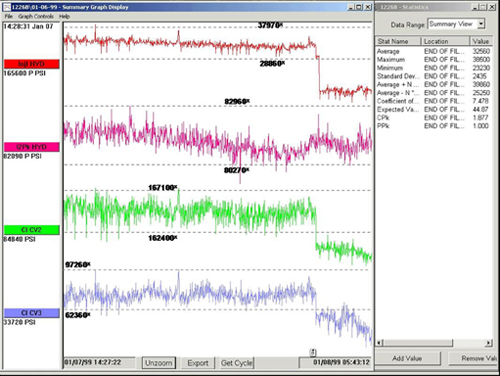Open the Help menu
The width and height of the screenshot is (500, 376).
click(64, 16)
